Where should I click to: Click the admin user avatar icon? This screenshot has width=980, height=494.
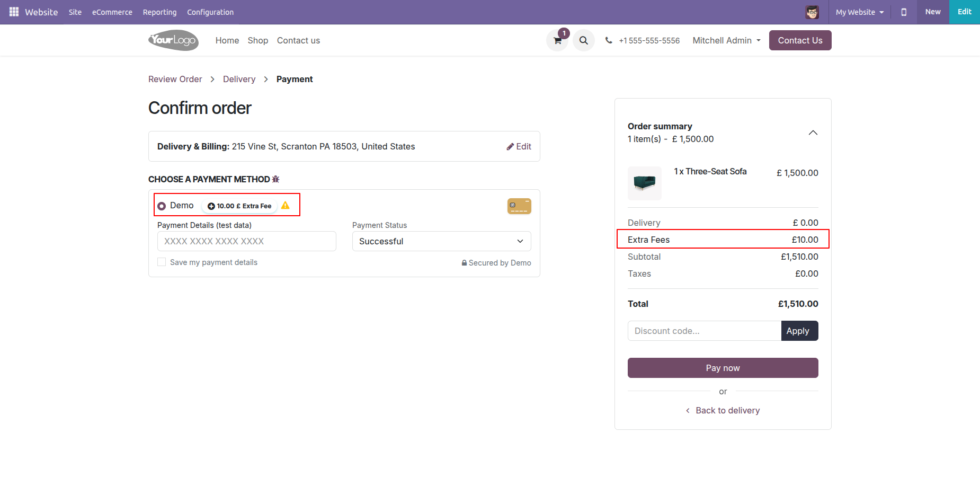[x=812, y=12]
